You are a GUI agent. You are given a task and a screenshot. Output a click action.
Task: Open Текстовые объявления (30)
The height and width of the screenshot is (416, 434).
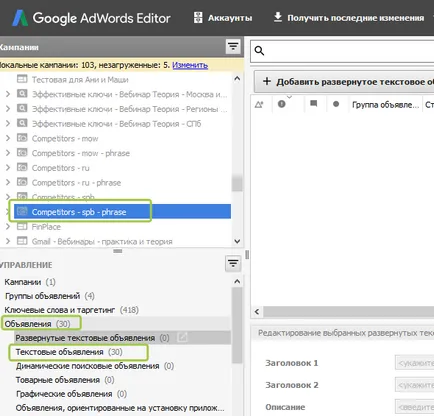click(69, 352)
